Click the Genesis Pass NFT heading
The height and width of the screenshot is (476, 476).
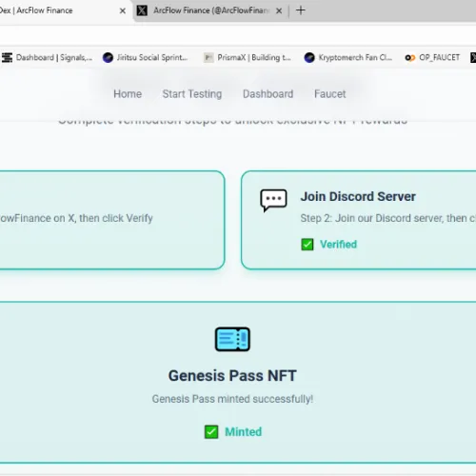(232, 376)
